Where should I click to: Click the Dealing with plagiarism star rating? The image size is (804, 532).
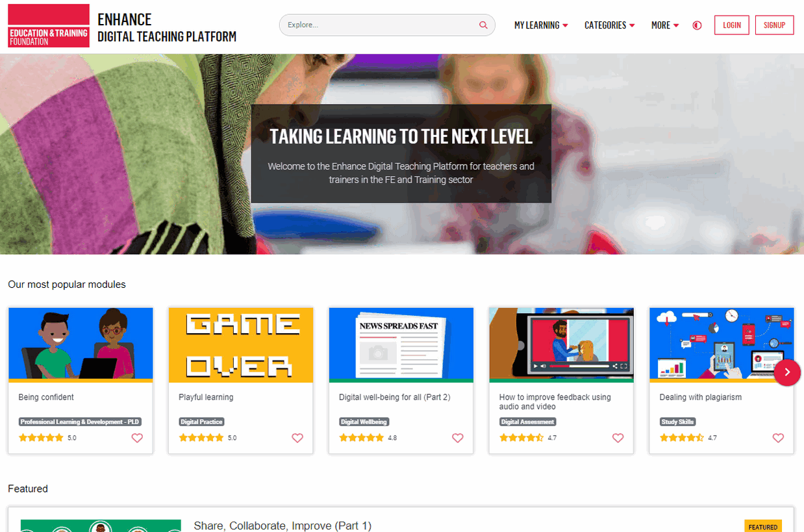click(682, 438)
